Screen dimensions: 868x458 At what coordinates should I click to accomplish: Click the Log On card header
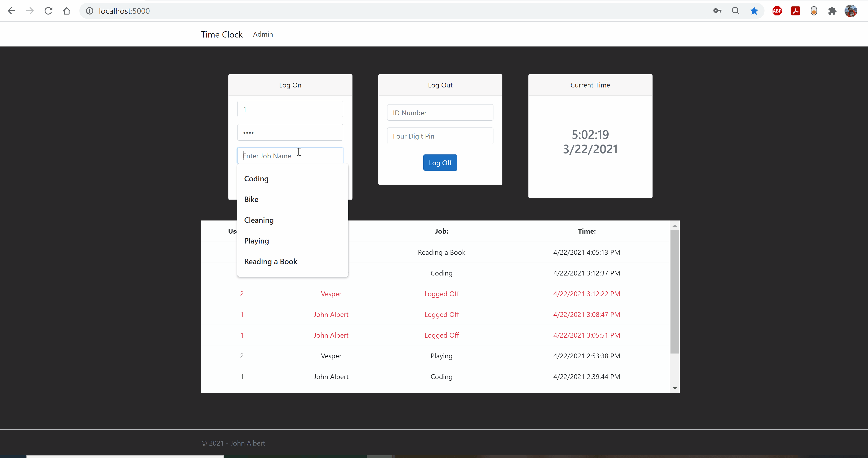pos(290,85)
